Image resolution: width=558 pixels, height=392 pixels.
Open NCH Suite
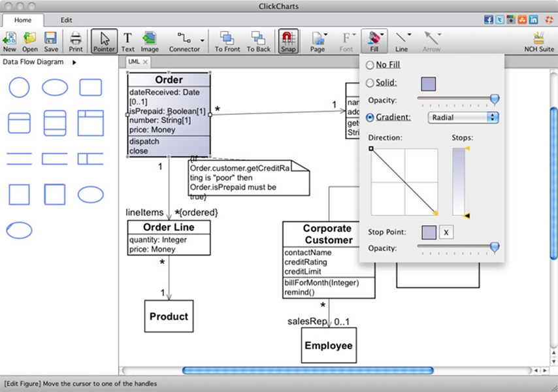(x=539, y=42)
